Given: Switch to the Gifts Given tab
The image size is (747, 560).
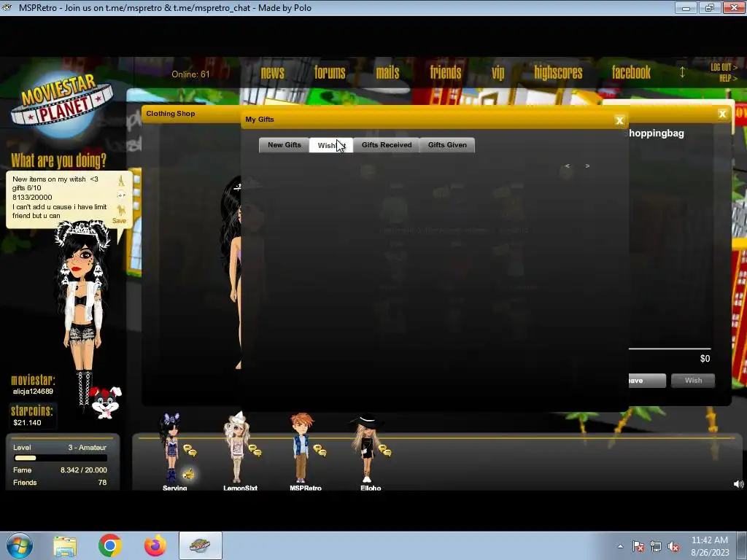Looking at the screenshot, I should click(447, 145).
